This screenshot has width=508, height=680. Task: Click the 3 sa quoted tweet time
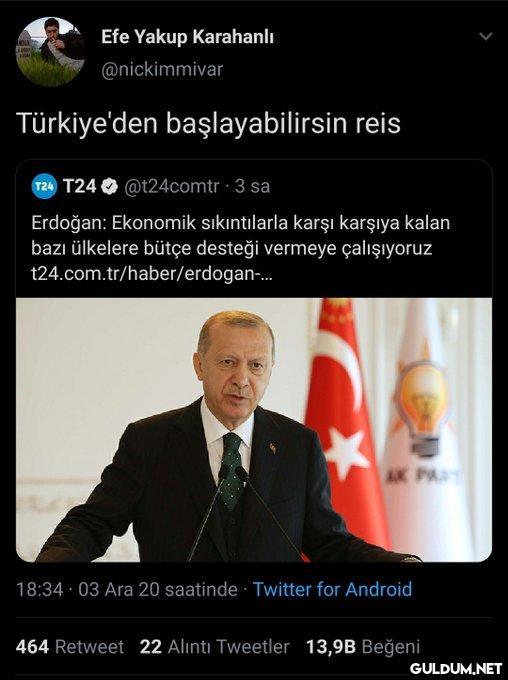point(252,186)
